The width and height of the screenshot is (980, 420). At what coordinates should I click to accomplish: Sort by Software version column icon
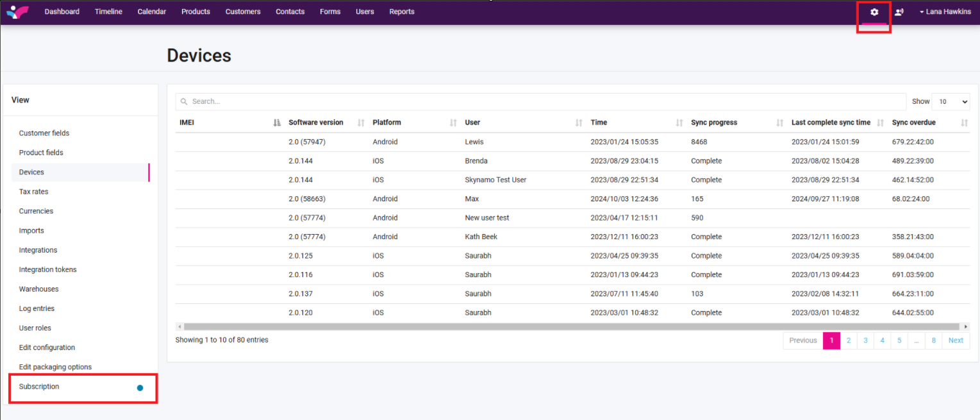tap(361, 122)
